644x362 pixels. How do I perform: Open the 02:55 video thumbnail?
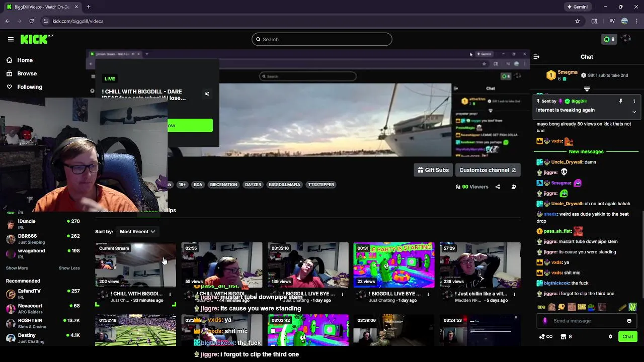point(222,265)
